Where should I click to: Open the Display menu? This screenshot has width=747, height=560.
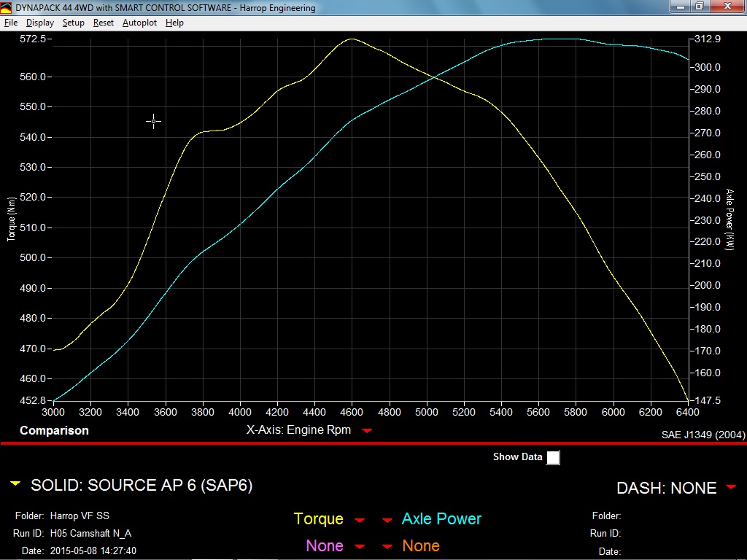[40, 23]
